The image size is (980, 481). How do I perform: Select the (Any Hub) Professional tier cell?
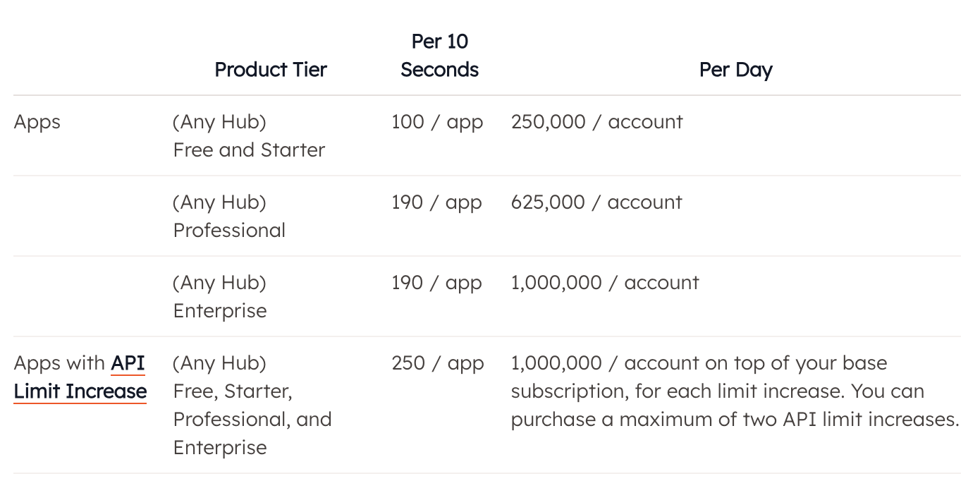coord(229,217)
